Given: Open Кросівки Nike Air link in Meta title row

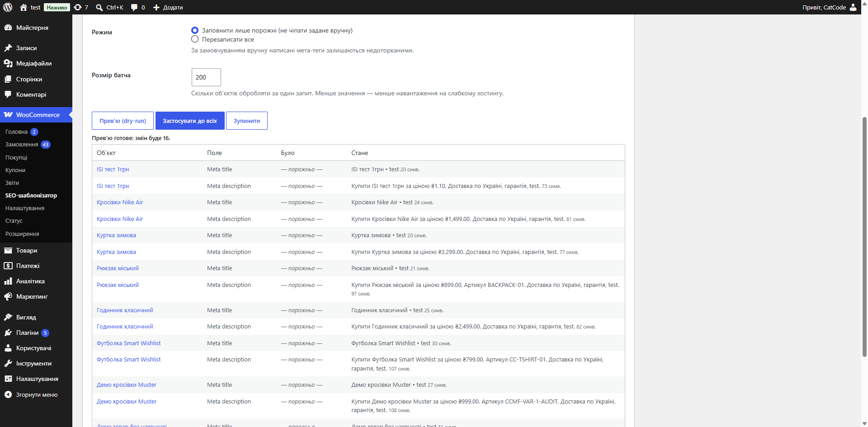Looking at the screenshot, I should click(x=120, y=202).
